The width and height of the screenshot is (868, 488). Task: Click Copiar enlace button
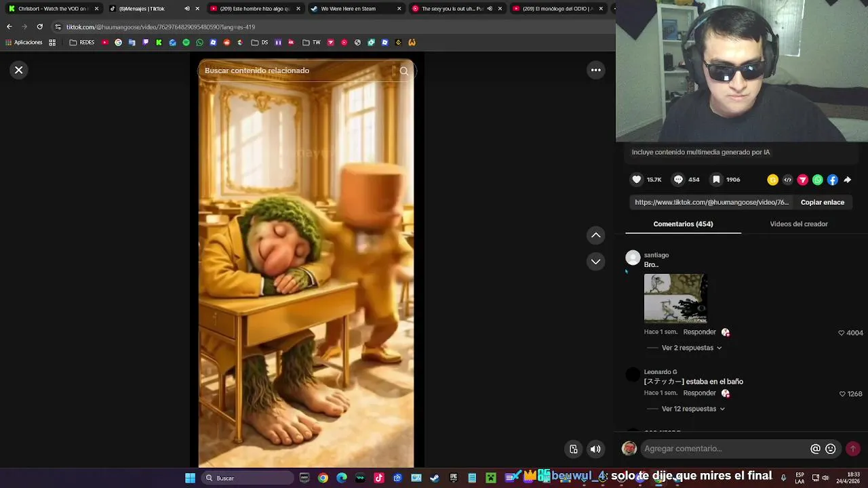tap(822, 202)
